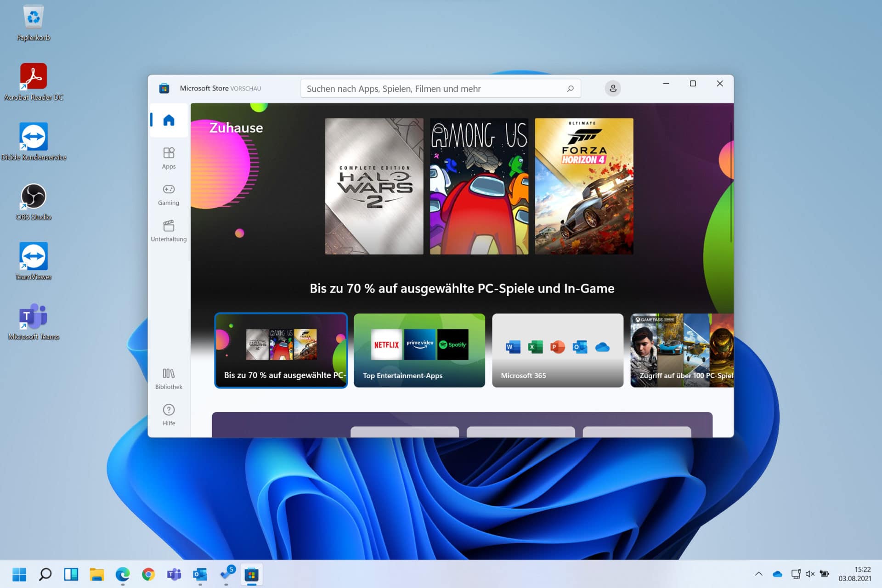This screenshot has height=588, width=882.
Task: Click the headline 'Bis zu 70 % auf ausgewählte PC-Spiele'
Action: pos(462,288)
